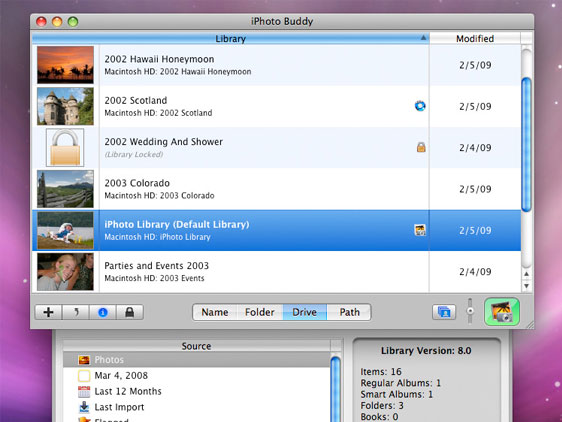This screenshot has width=562, height=422.
Task: Open library info with blue i button
Action: tap(103, 312)
